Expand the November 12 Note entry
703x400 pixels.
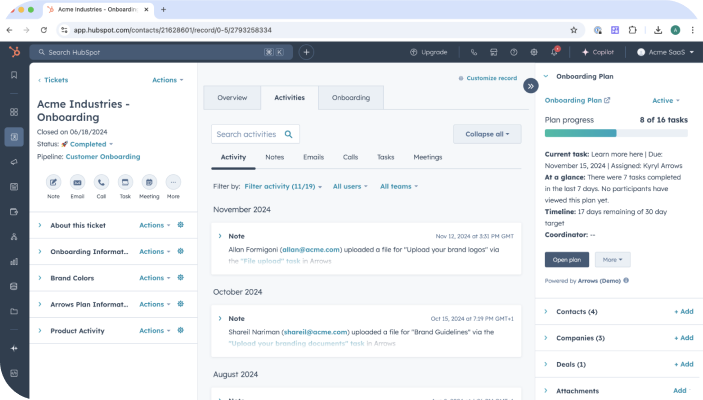pyautogui.click(x=220, y=236)
